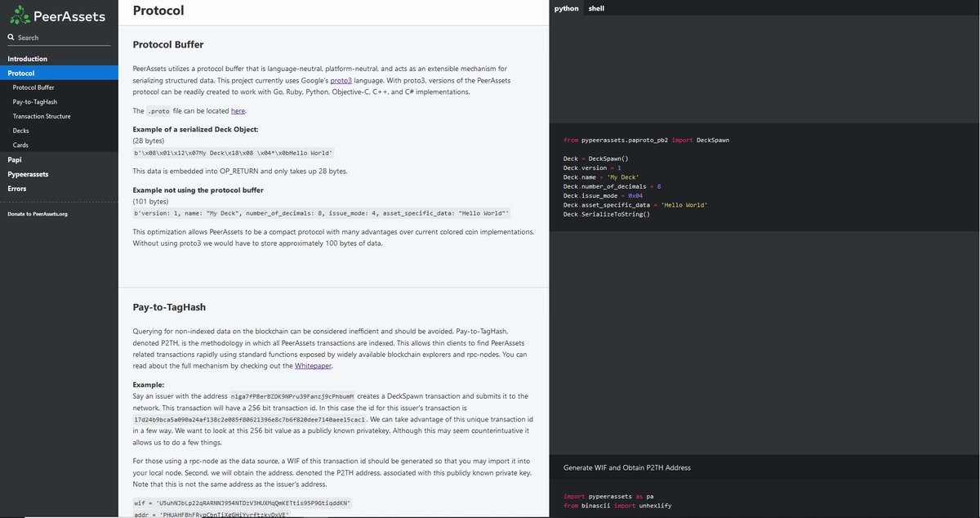This screenshot has height=518, width=980.
Task: Click the Pay-to-TagHash section heading
Action: click(x=169, y=307)
